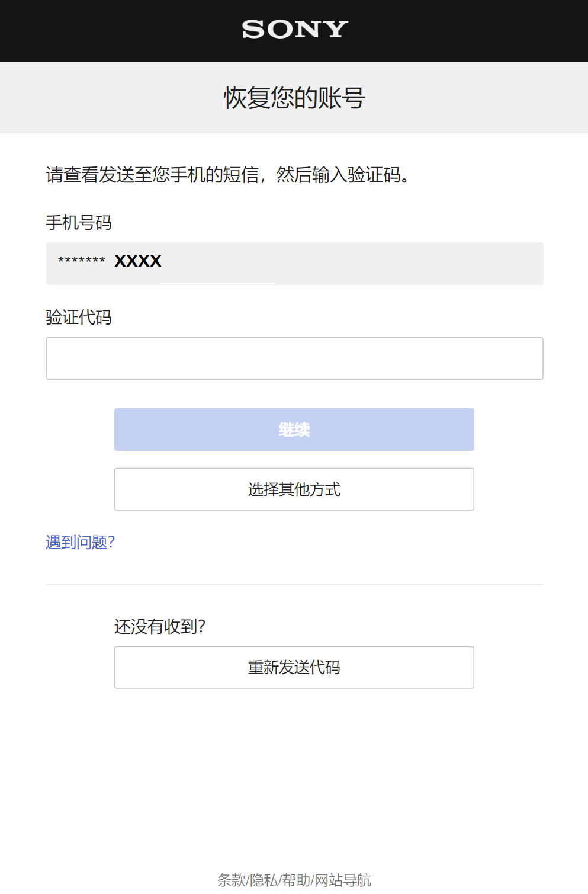Select 选择其他方式 to choose another method
Viewport: 588px width, 894px height.
[x=294, y=489]
